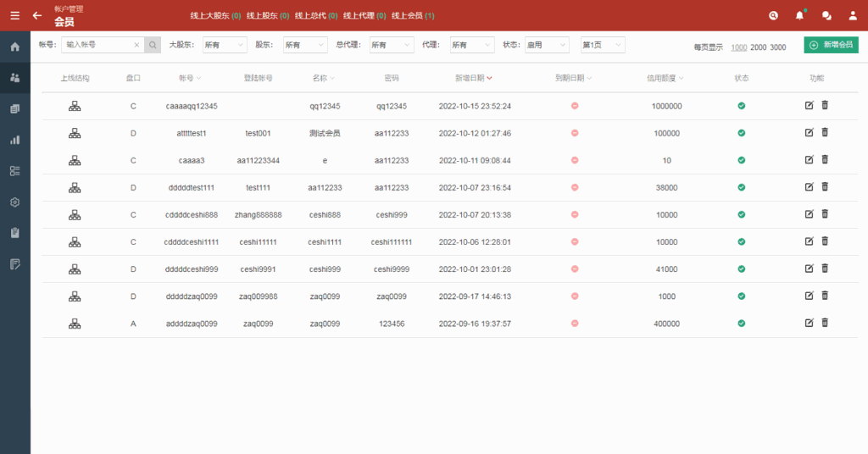This screenshot has width=868, height=454.
Task: Delete member dddddtest111
Action: [x=825, y=186]
